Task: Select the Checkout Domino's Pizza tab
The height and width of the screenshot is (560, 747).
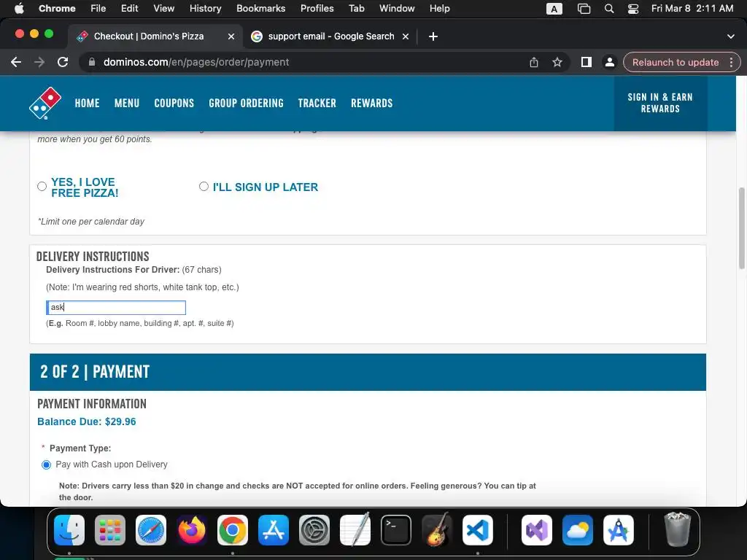Action: [x=155, y=36]
